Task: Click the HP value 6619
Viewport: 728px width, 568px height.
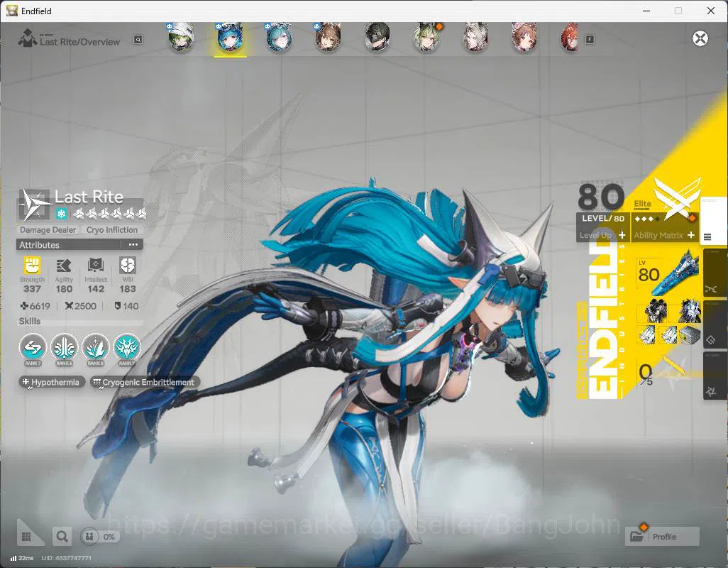Action: (x=35, y=306)
